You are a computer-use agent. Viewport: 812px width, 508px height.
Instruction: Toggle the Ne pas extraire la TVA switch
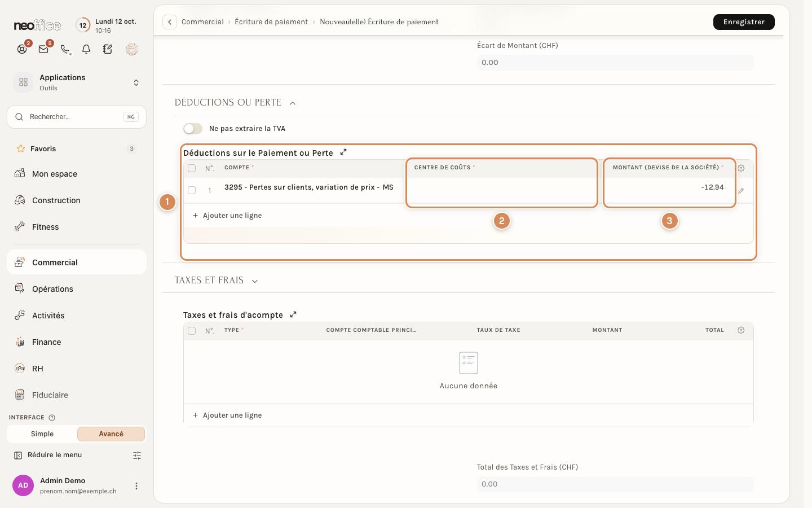[193, 129]
